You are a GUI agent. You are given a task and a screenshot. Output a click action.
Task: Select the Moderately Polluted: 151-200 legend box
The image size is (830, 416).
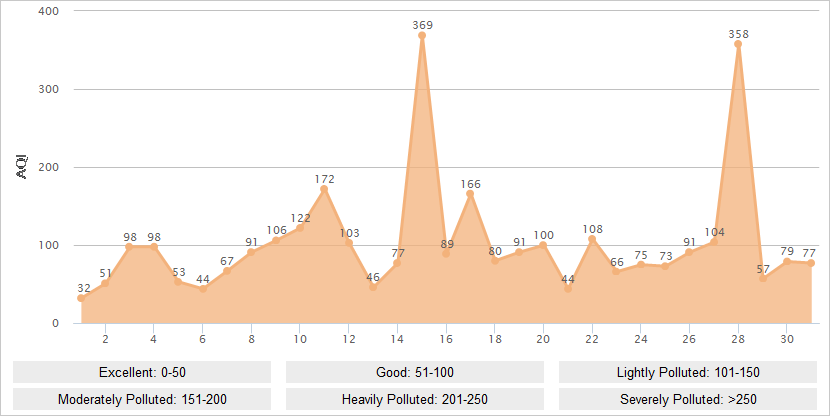pyautogui.click(x=142, y=399)
